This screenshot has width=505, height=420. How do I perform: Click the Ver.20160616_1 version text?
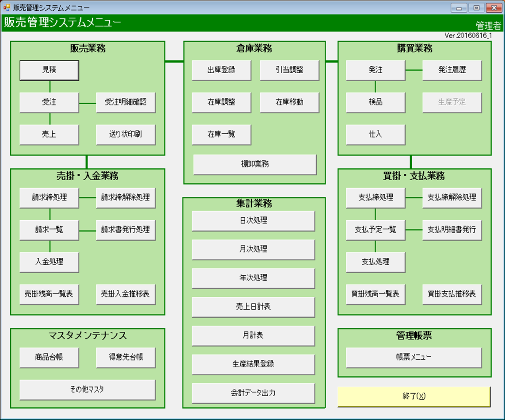pyautogui.click(x=468, y=36)
